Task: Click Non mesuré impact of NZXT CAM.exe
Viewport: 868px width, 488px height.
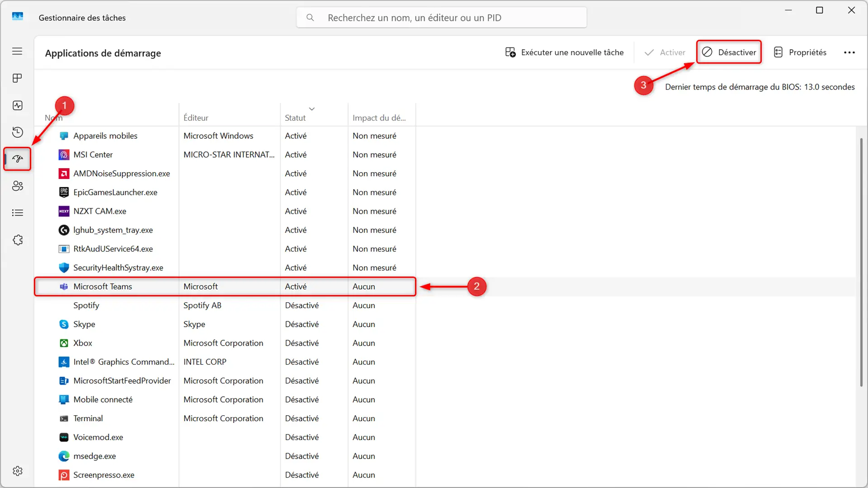Action: point(374,211)
